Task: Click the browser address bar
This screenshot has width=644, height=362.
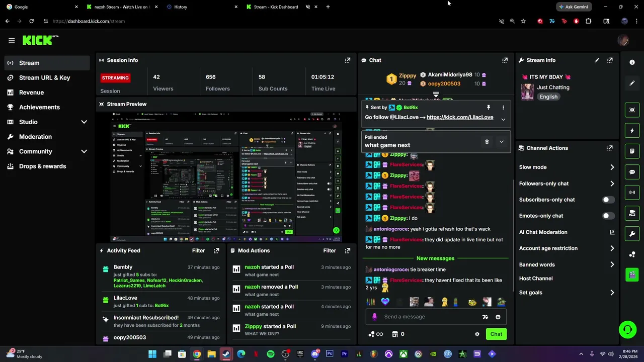Action: click(272, 21)
